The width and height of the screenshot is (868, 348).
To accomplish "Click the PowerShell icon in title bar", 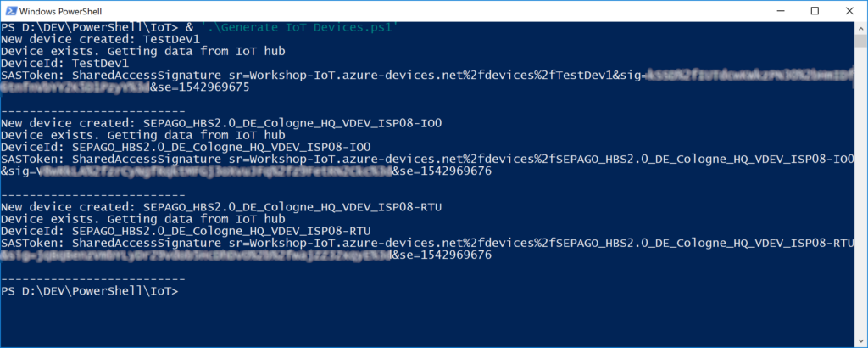I will (x=10, y=11).
